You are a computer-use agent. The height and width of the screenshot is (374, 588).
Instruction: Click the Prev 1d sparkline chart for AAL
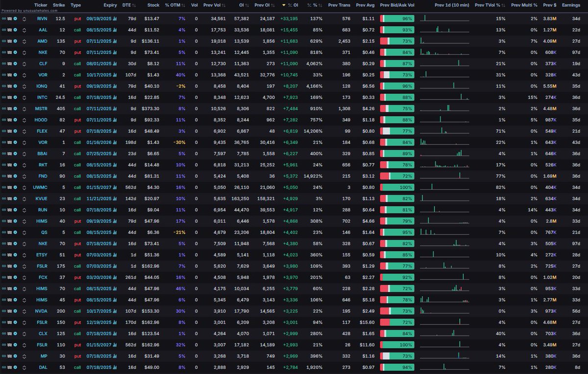(444, 29)
